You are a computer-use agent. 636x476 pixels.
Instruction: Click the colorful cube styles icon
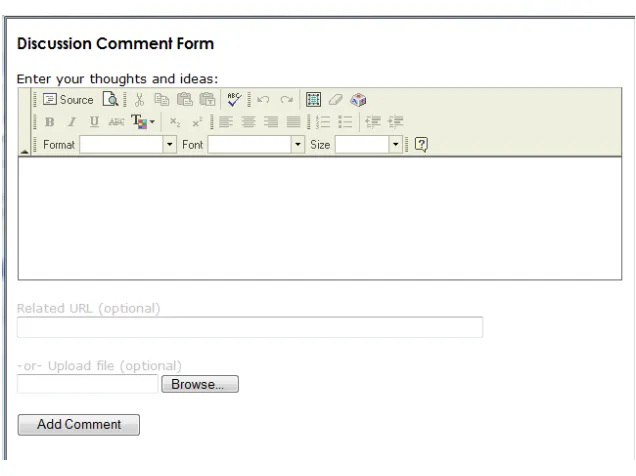coord(358,99)
